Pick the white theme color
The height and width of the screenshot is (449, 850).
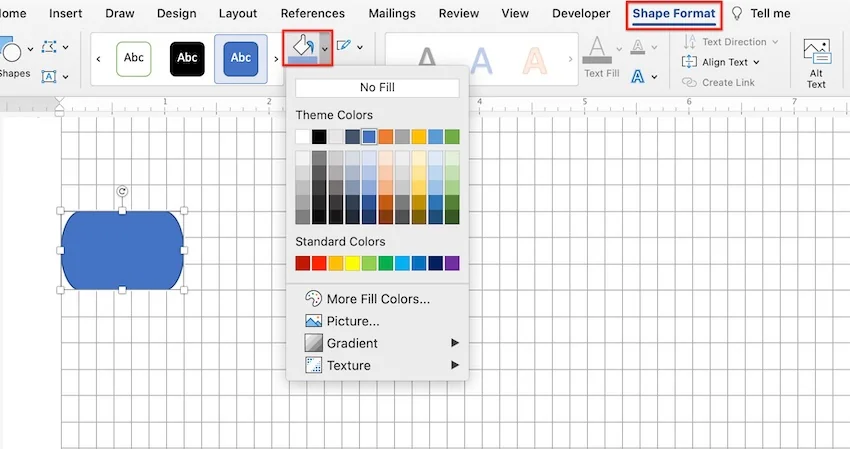tap(302, 137)
